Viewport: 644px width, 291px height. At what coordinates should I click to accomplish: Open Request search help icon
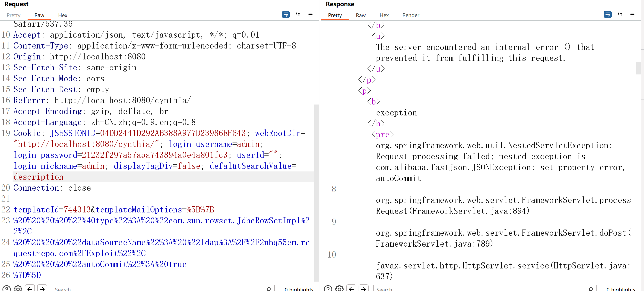pos(7,288)
